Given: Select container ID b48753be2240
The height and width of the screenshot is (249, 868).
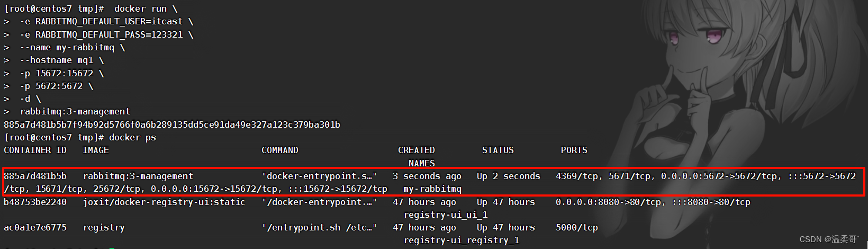Looking at the screenshot, I should [x=35, y=202].
